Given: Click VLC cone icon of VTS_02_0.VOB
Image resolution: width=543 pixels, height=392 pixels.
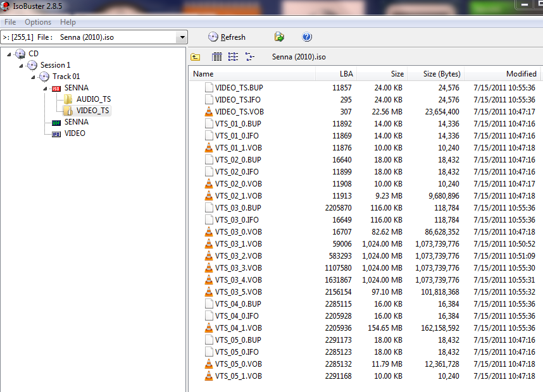Looking at the screenshot, I should (x=209, y=183).
